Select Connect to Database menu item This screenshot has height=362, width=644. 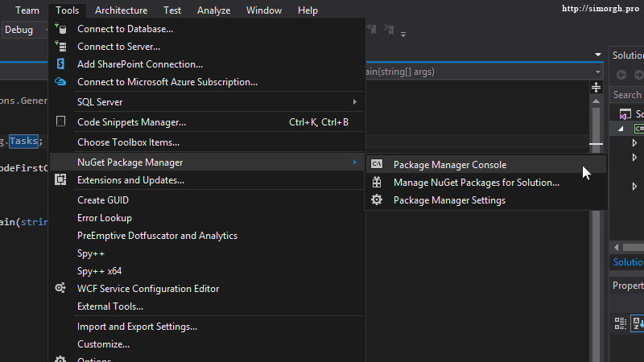pyautogui.click(x=207, y=29)
